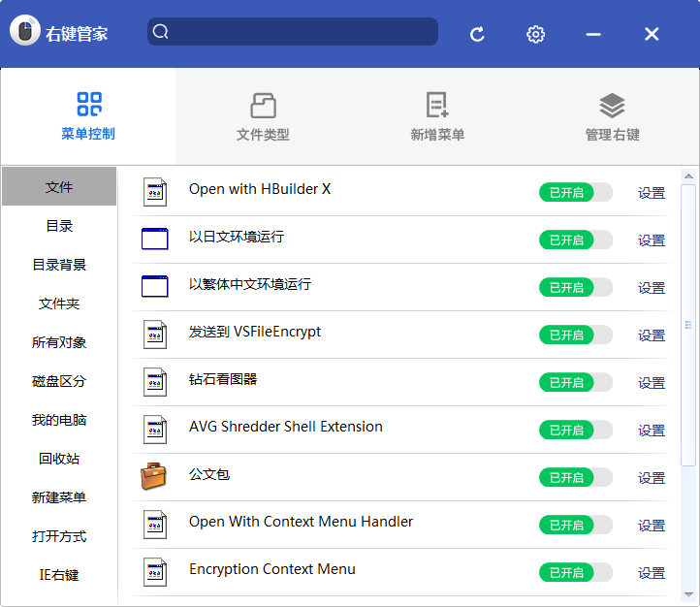This screenshot has height=607, width=700.
Task: Click the 以日文环境运行 label
Action: 237,236
